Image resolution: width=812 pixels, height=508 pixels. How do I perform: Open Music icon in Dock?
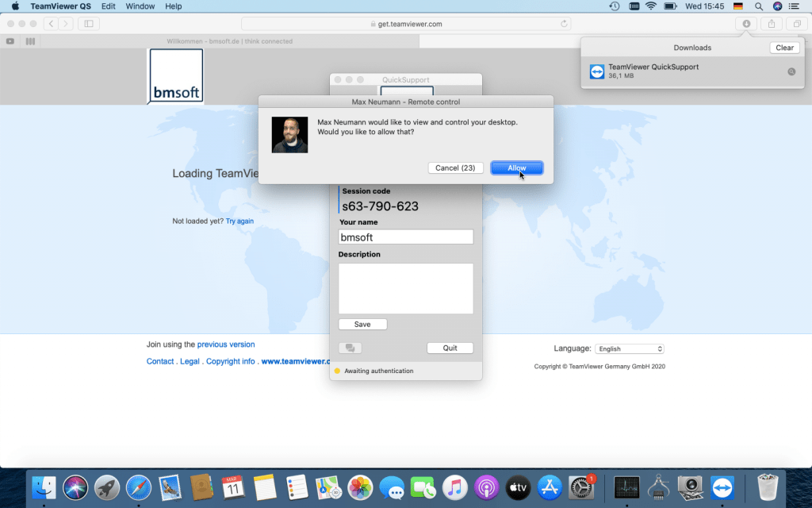(454, 488)
